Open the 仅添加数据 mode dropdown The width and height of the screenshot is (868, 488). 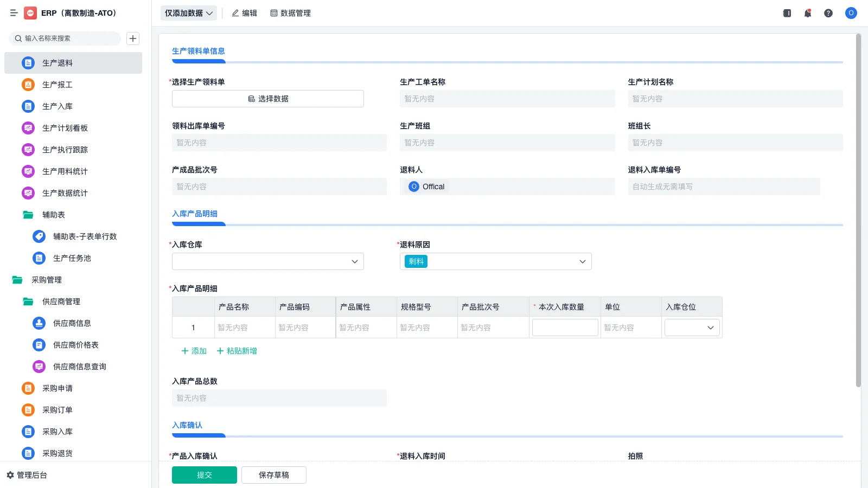pyautogui.click(x=188, y=12)
